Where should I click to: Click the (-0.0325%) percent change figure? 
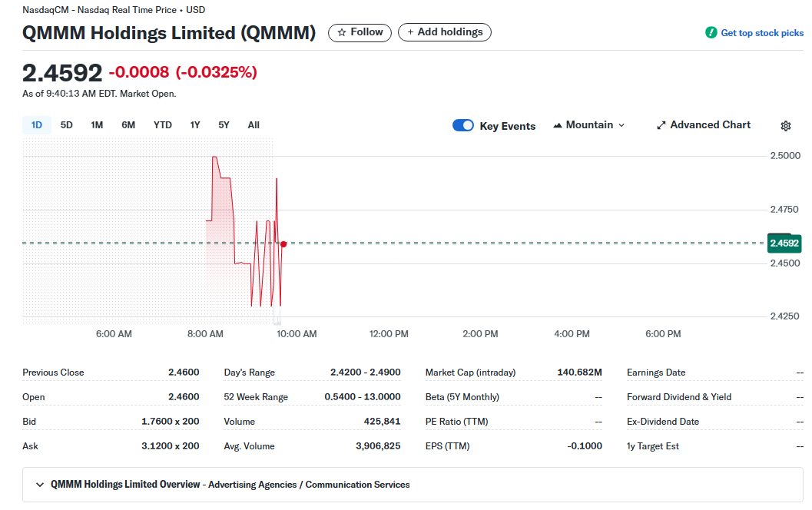217,72
